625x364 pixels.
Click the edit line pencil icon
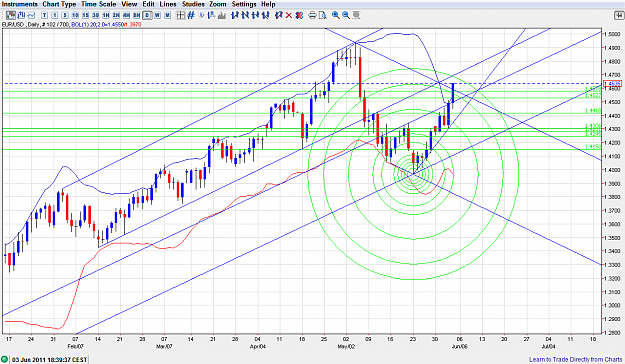tap(279, 15)
